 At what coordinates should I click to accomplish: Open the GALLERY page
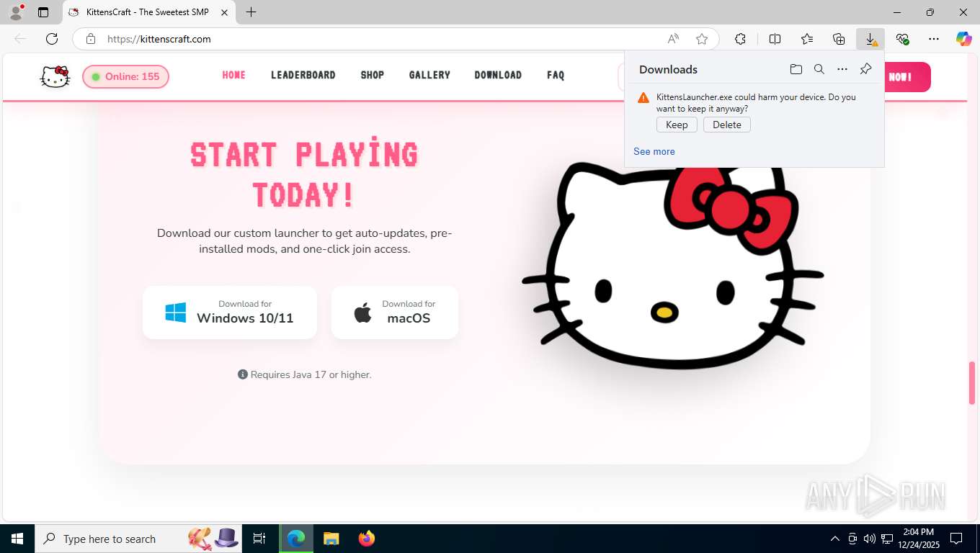tap(429, 75)
